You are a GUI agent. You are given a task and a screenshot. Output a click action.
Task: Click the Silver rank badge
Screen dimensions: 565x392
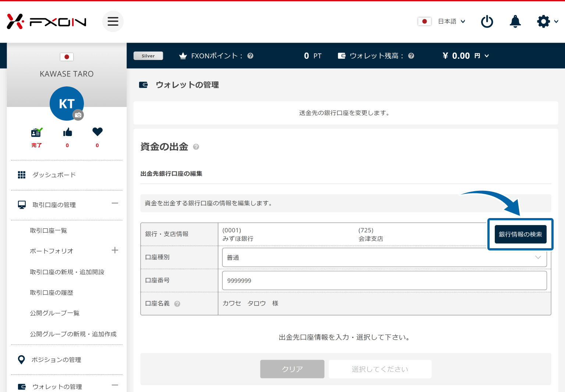click(x=148, y=56)
